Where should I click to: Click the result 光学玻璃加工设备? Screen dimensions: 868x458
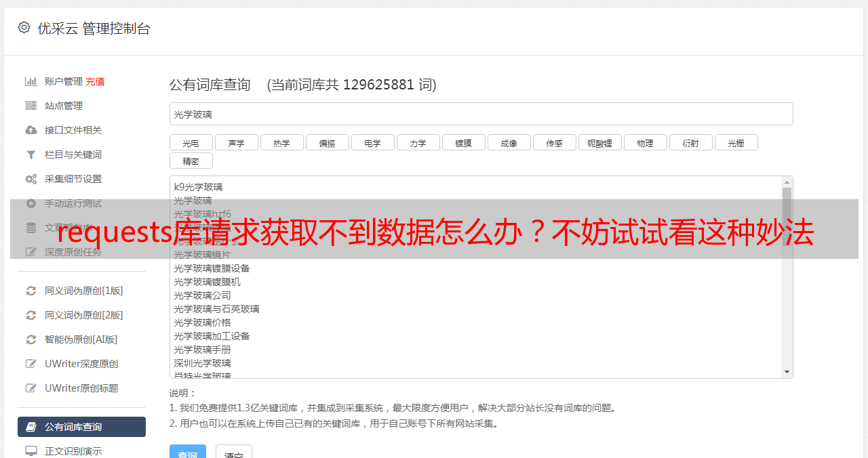212,336
